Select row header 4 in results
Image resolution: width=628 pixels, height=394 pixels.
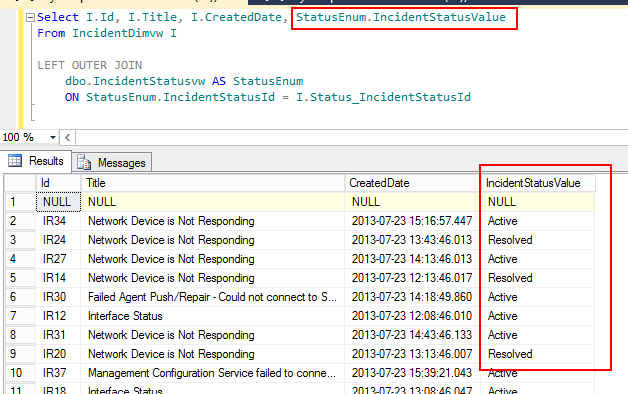[20, 259]
